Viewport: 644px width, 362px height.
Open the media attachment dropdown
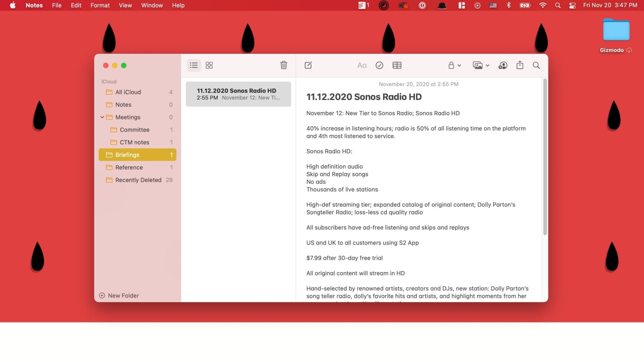pos(481,65)
